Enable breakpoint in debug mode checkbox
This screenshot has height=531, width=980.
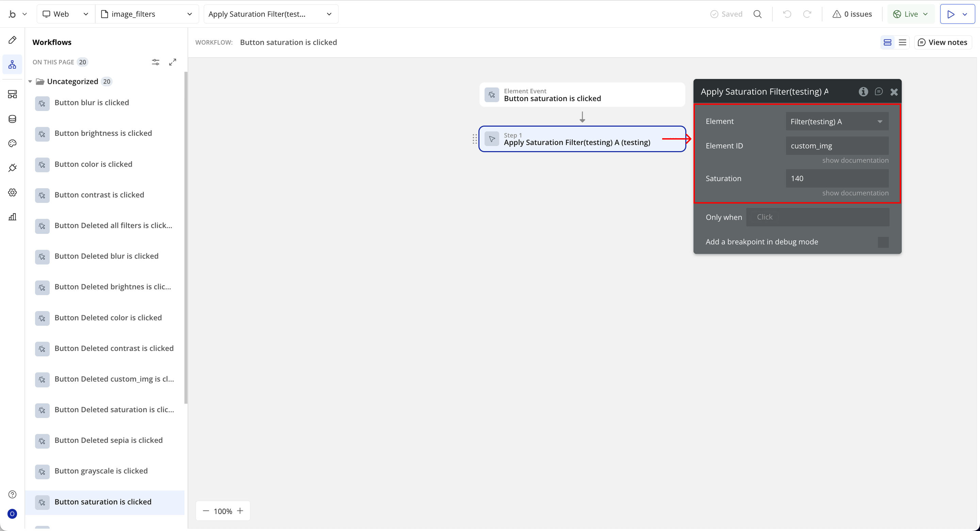883,242
